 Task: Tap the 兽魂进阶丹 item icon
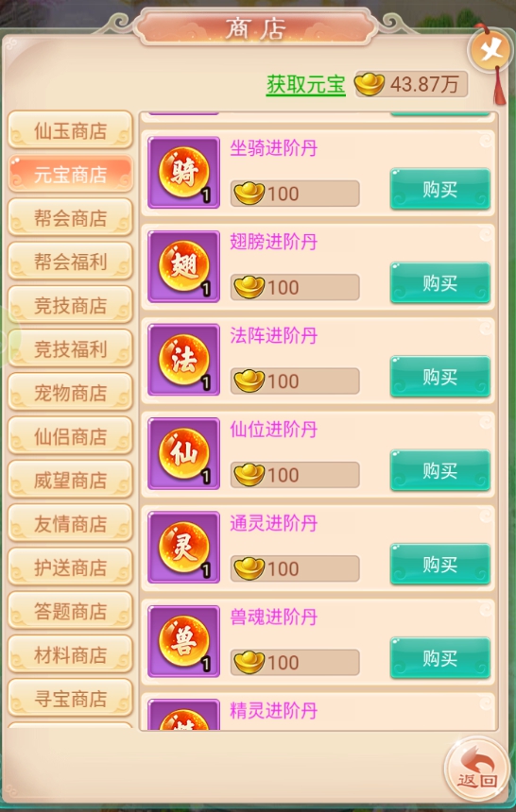[x=183, y=641]
